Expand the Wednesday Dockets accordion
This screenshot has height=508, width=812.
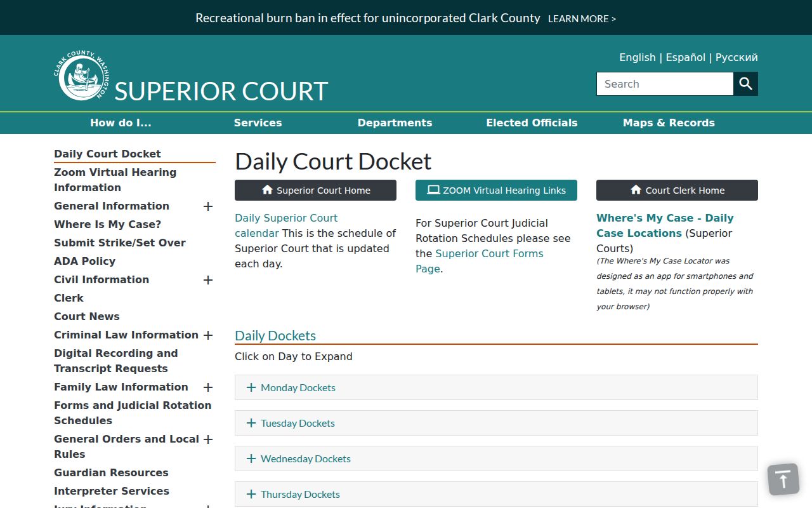[496, 458]
